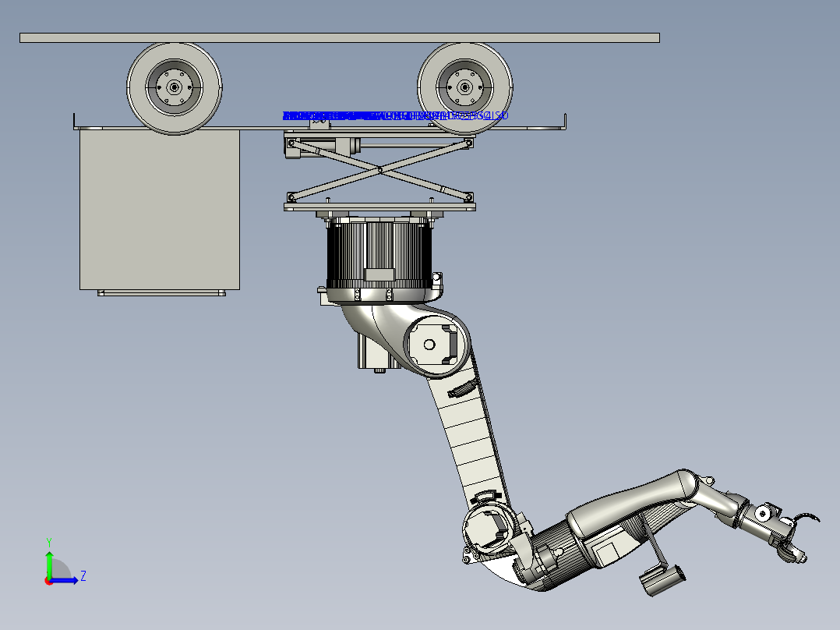Select the ribbed robot base motor housing
The width and height of the screenshot is (840, 630).
pyautogui.click(x=379, y=257)
